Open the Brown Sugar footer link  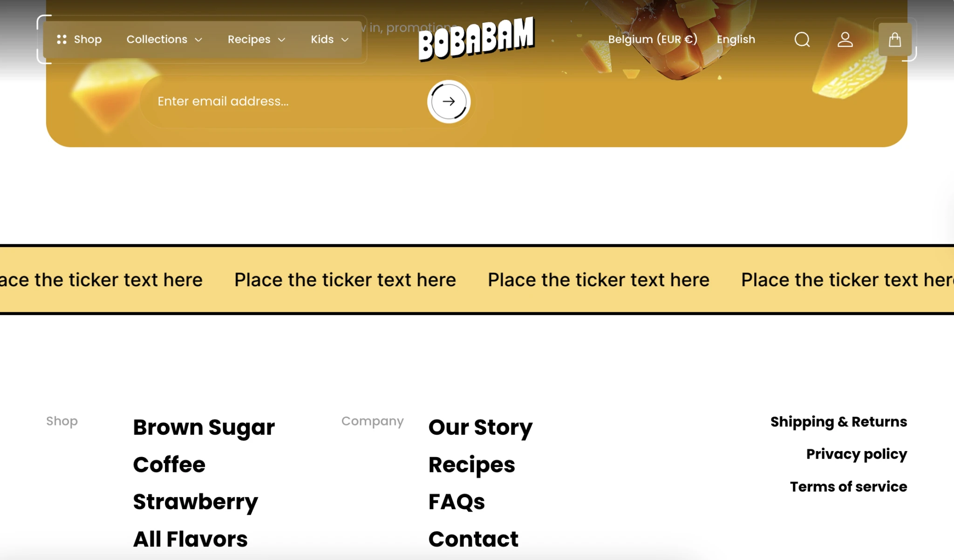pos(204,427)
